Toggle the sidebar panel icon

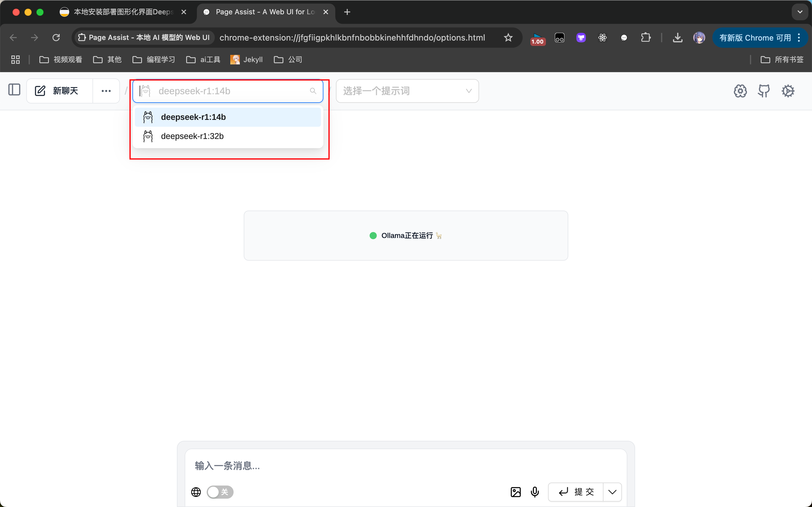(x=14, y=90)
